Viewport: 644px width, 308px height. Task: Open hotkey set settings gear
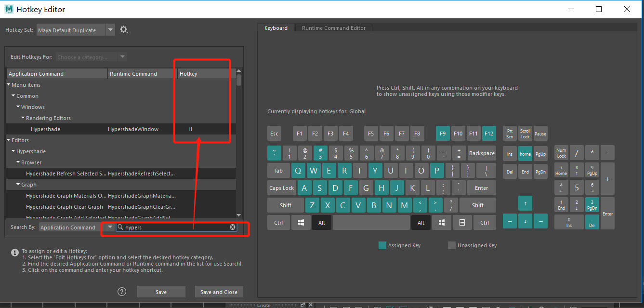124,30
